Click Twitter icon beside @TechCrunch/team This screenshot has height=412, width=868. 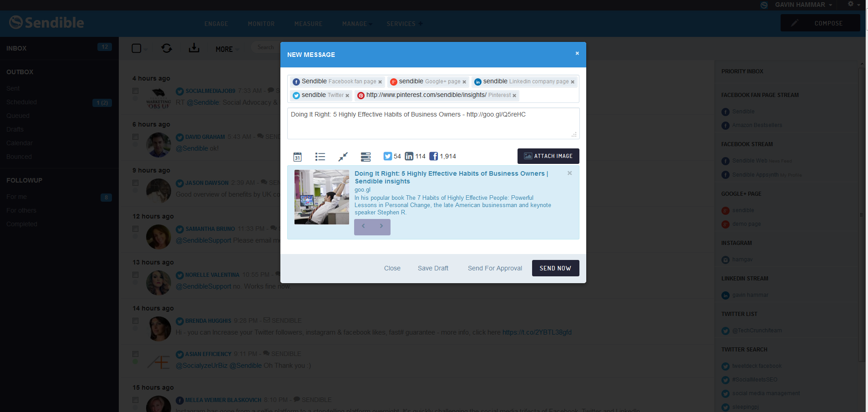pos(726,331)
